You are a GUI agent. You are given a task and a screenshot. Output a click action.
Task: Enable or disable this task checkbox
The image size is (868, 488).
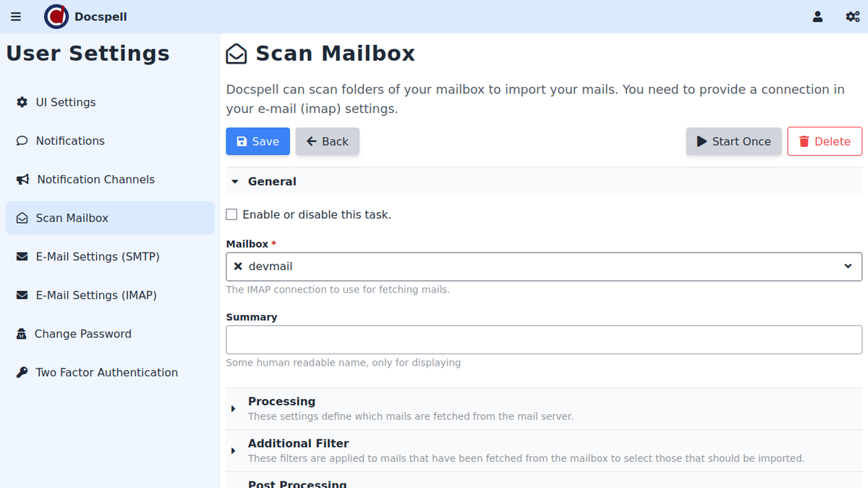point(231,214)
